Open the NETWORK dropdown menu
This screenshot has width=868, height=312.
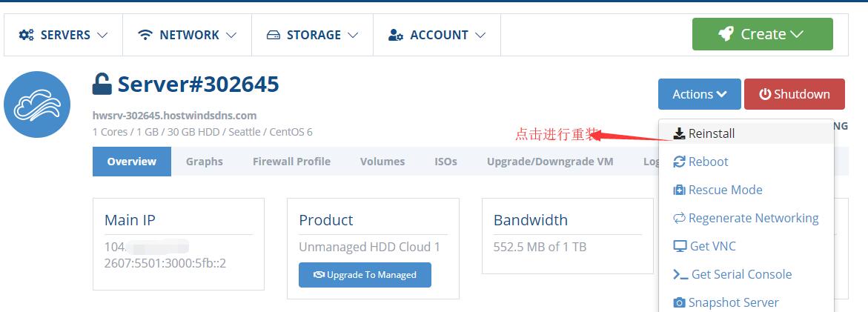coord(188,35)
